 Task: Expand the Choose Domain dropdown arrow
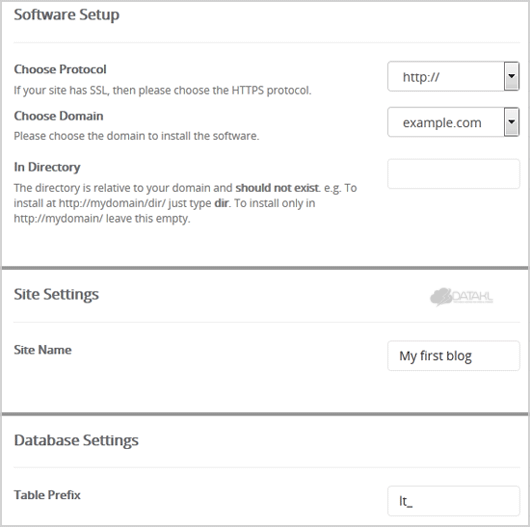(511, 122)
